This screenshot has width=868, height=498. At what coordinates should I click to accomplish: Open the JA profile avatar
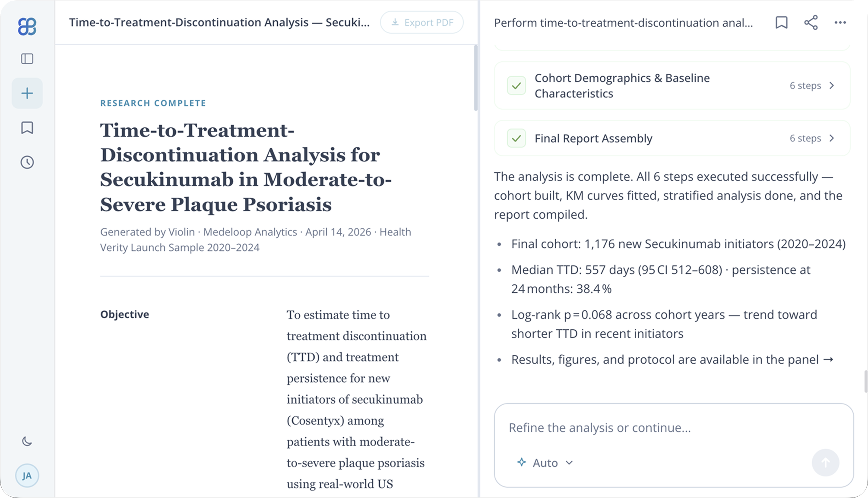point(27,476)
